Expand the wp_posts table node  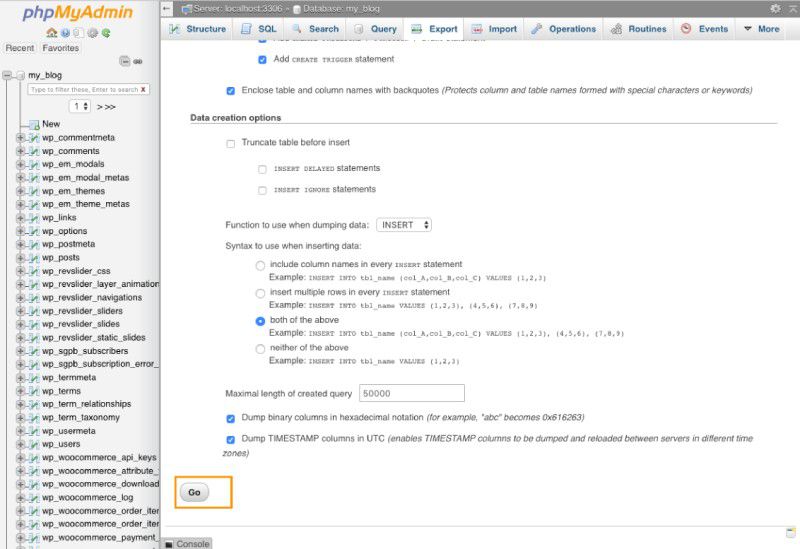click(20, 258)
